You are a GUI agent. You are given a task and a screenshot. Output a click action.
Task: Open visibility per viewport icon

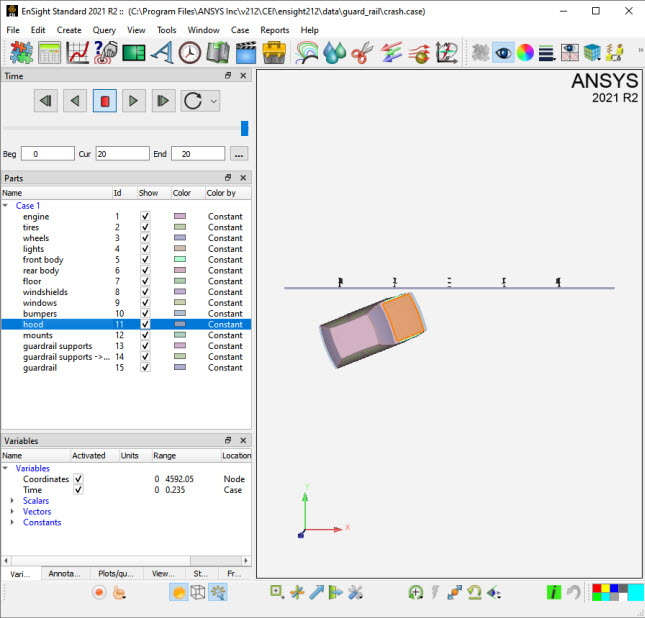[569, 53]
